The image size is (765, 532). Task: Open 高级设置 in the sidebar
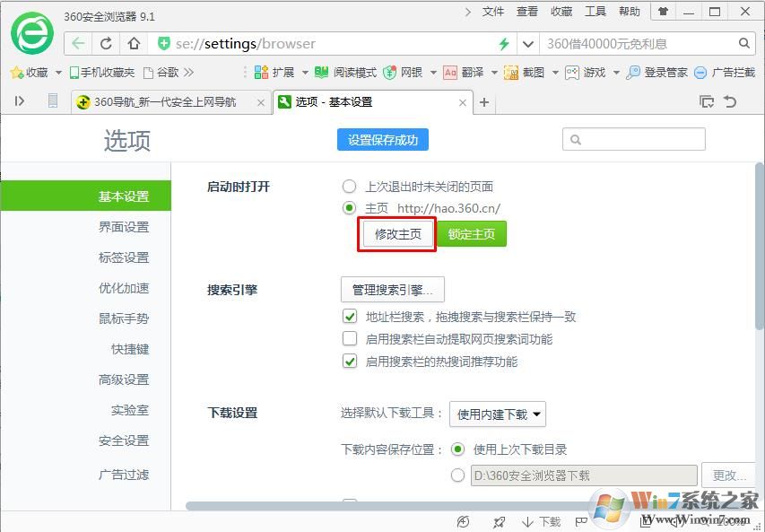pyautogui.click(x=124, y=379)
